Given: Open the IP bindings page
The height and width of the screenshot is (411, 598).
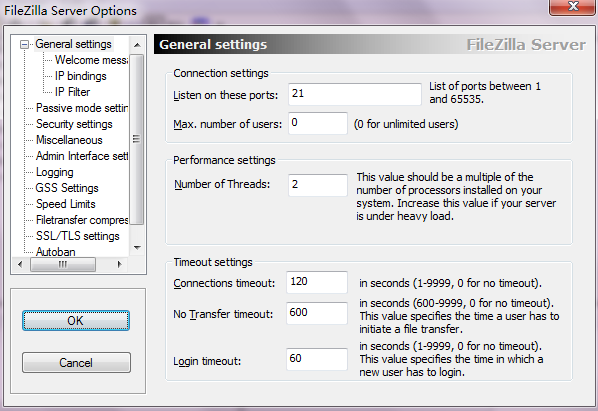Looking at the screenshot, I should [x=80, y=76].
